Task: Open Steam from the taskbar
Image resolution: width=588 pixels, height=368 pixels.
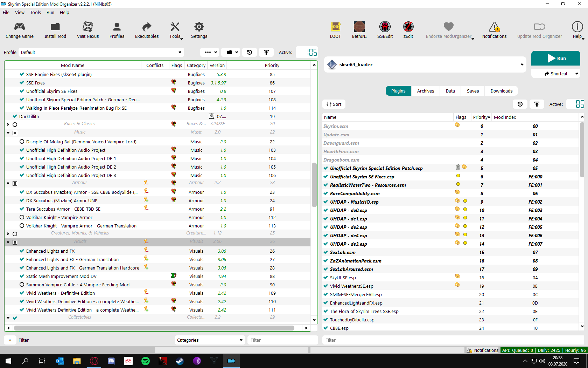Action: [180, 361]
